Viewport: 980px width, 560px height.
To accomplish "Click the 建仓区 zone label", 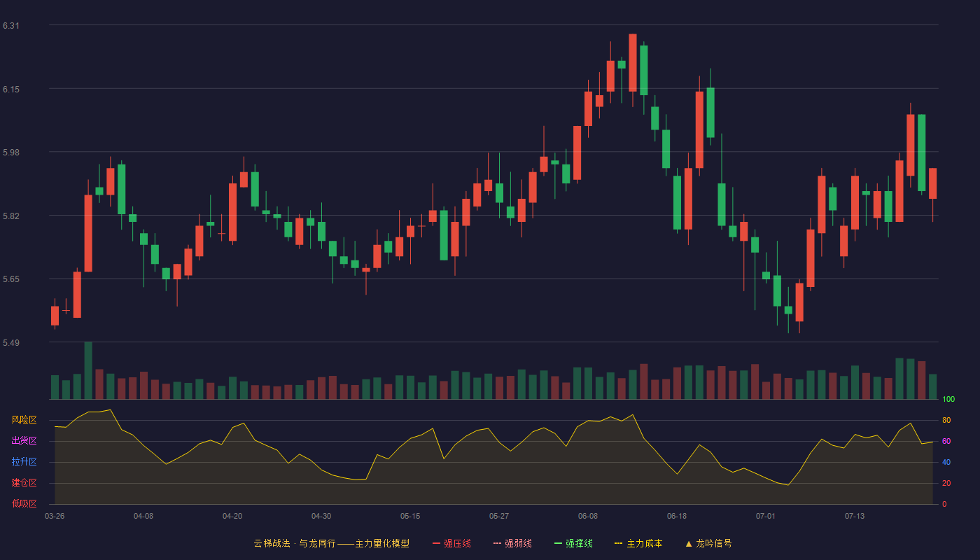I will 24,483.
